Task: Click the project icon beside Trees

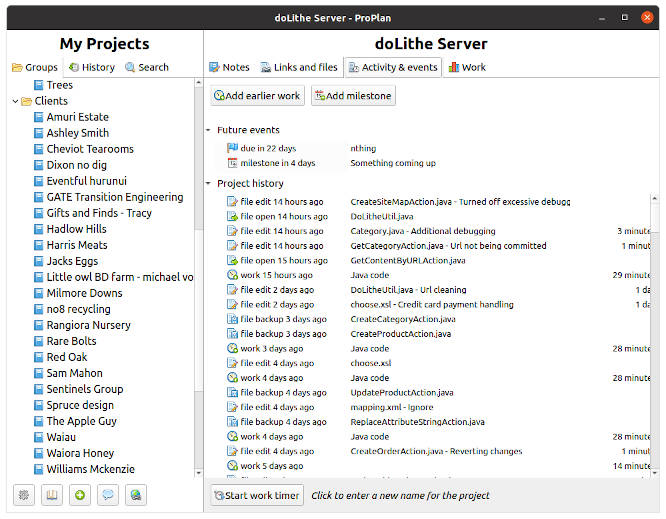Action: coord(39,85)
